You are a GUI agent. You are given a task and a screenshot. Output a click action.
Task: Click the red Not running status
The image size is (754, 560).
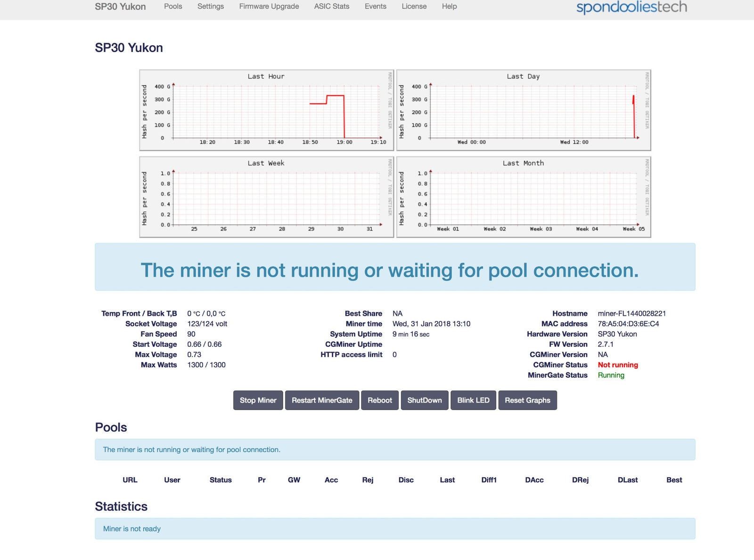(618, 365)
